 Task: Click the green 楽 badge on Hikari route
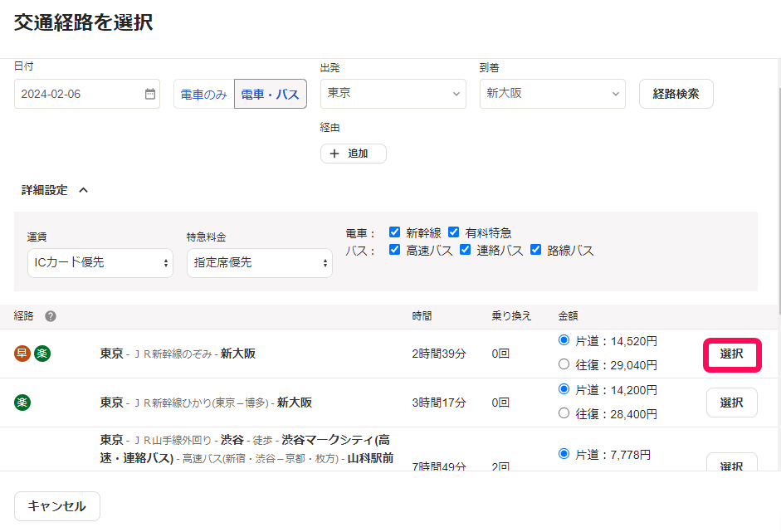(22, 403)
